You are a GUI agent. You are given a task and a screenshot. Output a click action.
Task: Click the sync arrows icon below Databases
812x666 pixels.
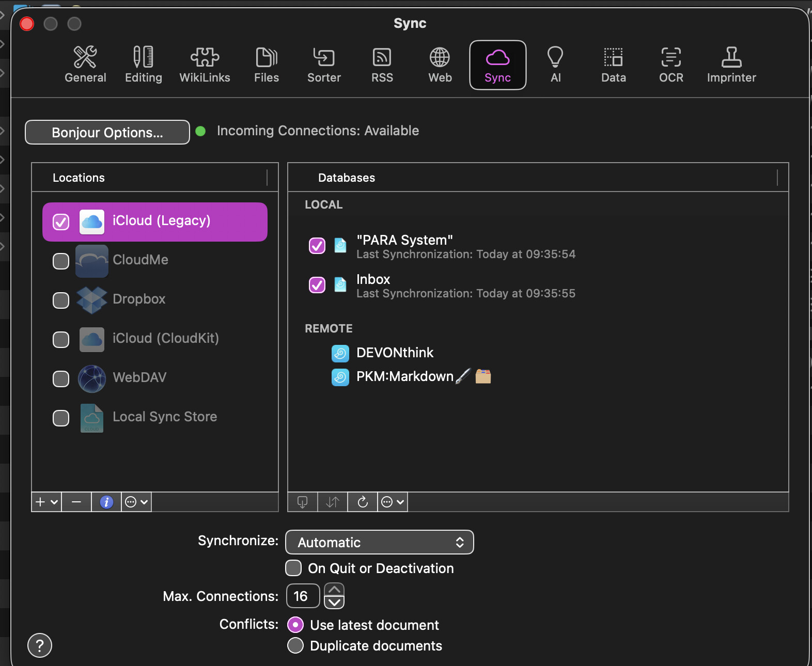point(333,502)
